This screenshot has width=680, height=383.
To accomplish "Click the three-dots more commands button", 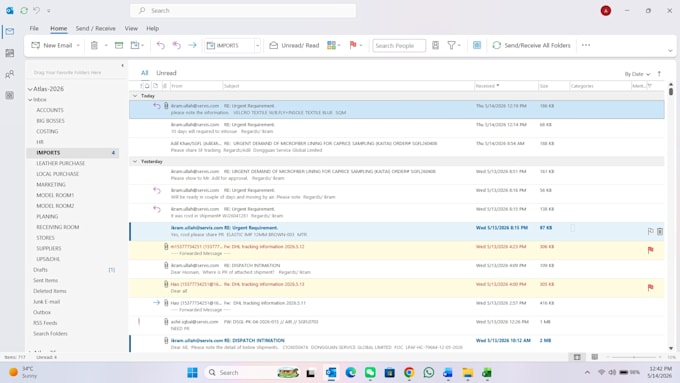I will coord(586,45).
